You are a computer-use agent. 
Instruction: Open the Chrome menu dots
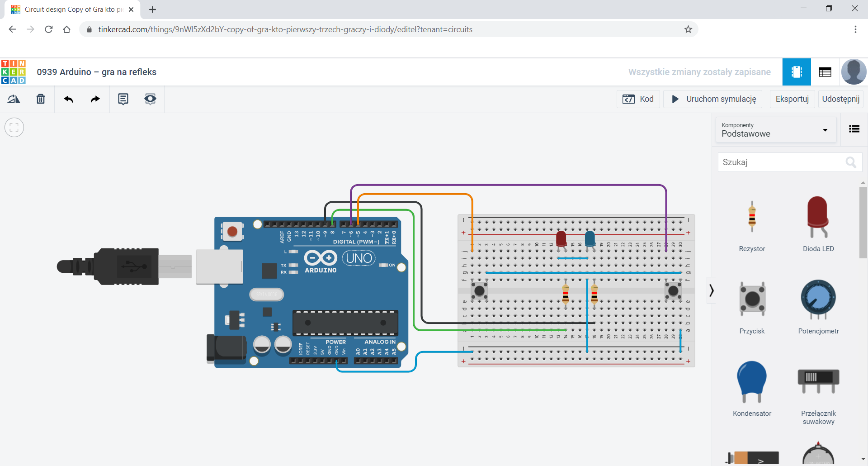[855, 29]
